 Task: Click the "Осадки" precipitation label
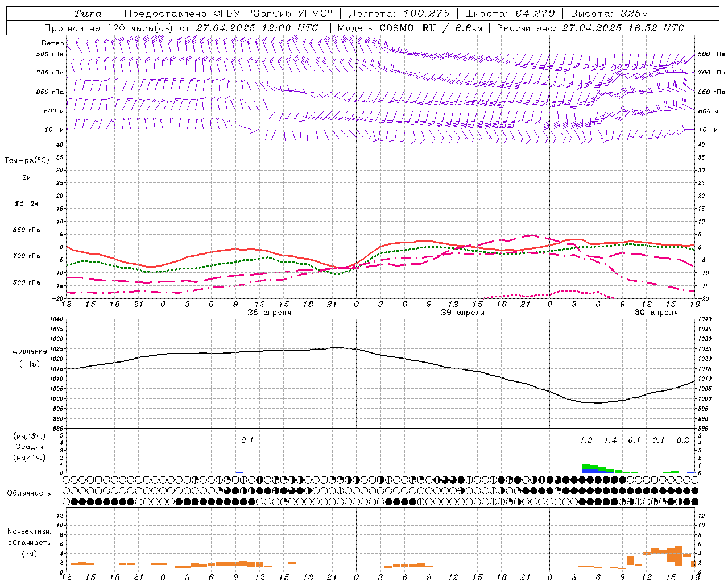click(x=29, y=447)
